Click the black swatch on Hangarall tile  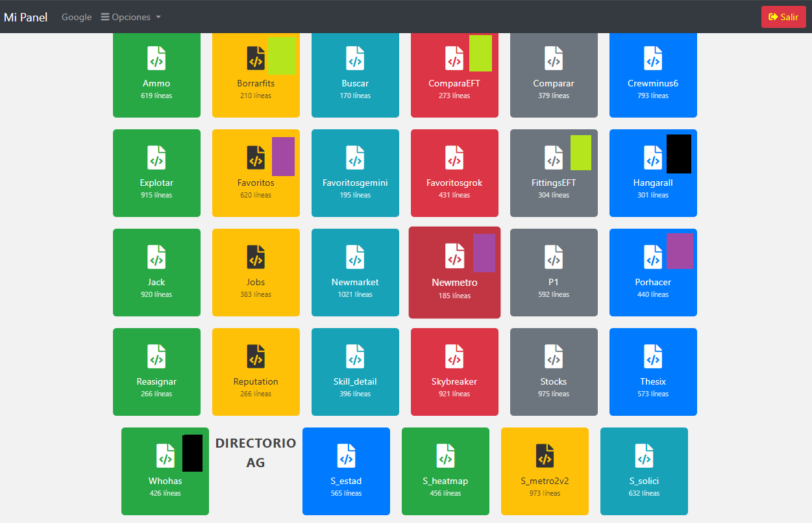[x=679, y=154]
